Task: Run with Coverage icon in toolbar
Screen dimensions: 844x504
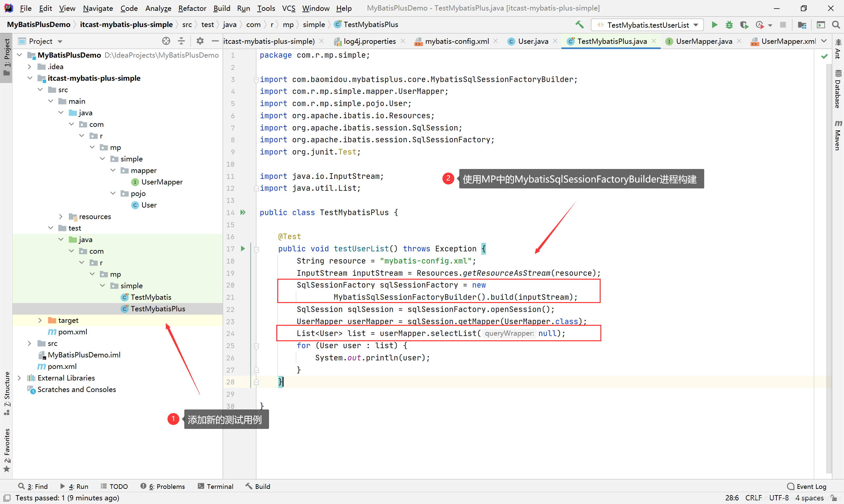Action: [744, 25]
